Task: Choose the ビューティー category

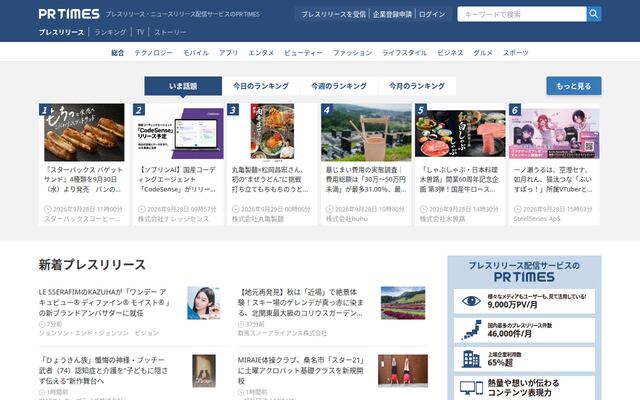Action: 303,53
